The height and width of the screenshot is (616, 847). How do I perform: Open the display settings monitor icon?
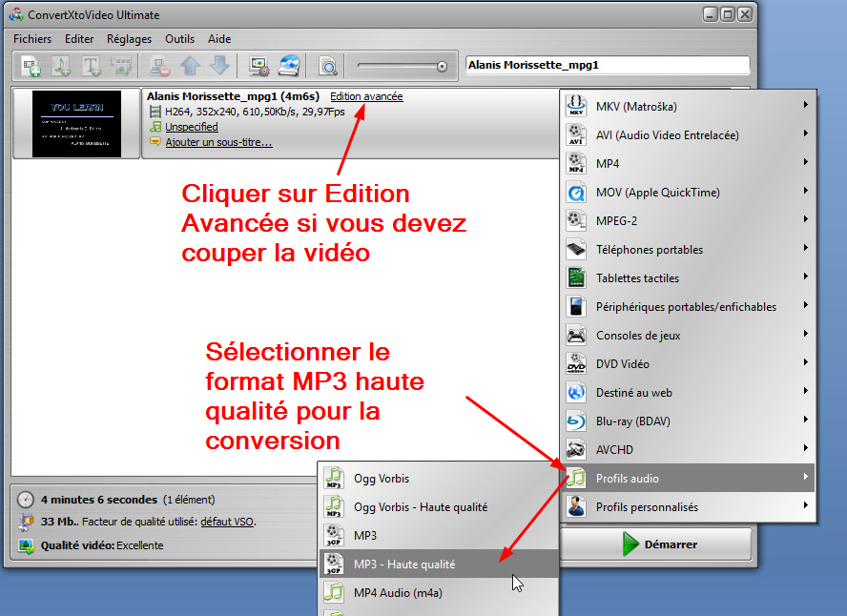click(x=258, y=66)
